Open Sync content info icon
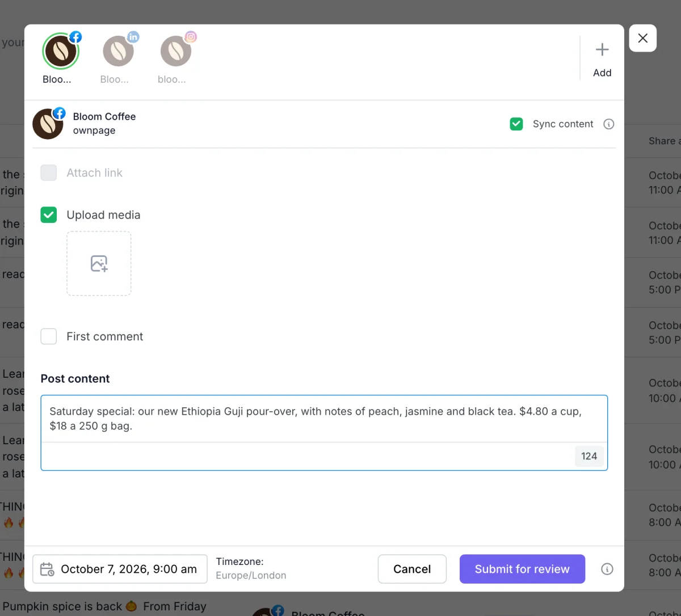 pos(609,124)
